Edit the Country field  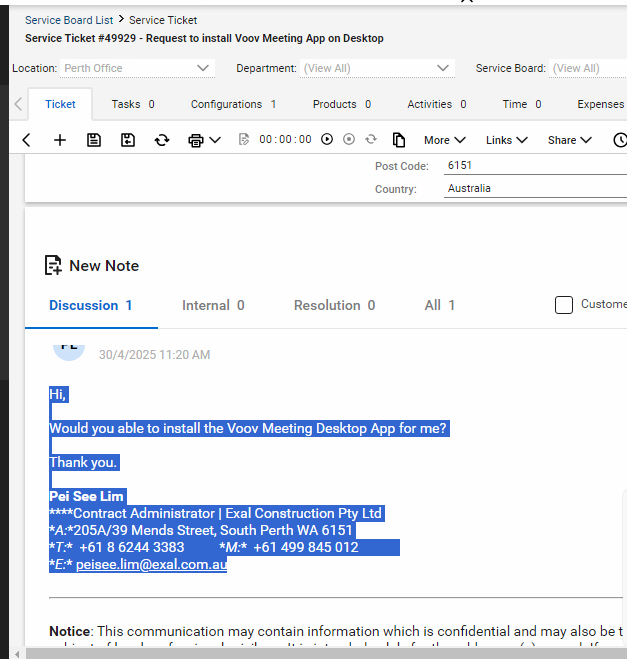535,188
